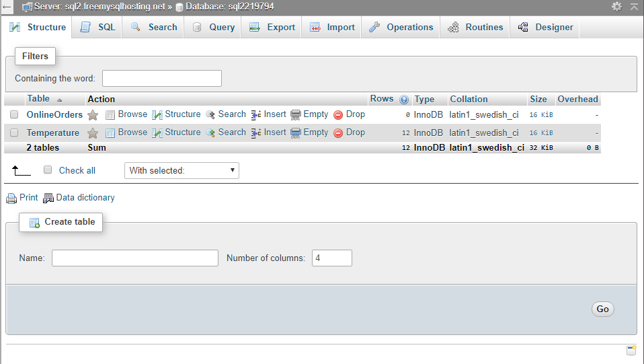The image size is (644, 364).
Task: Favorite the Temperature table star
Action: point(93,133)
